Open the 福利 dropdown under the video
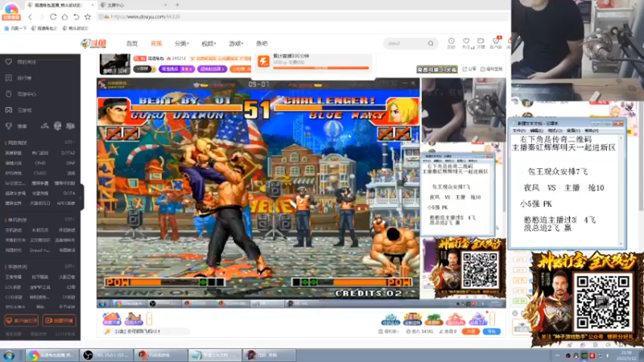The image size is (644, 362). coord(388,331)
